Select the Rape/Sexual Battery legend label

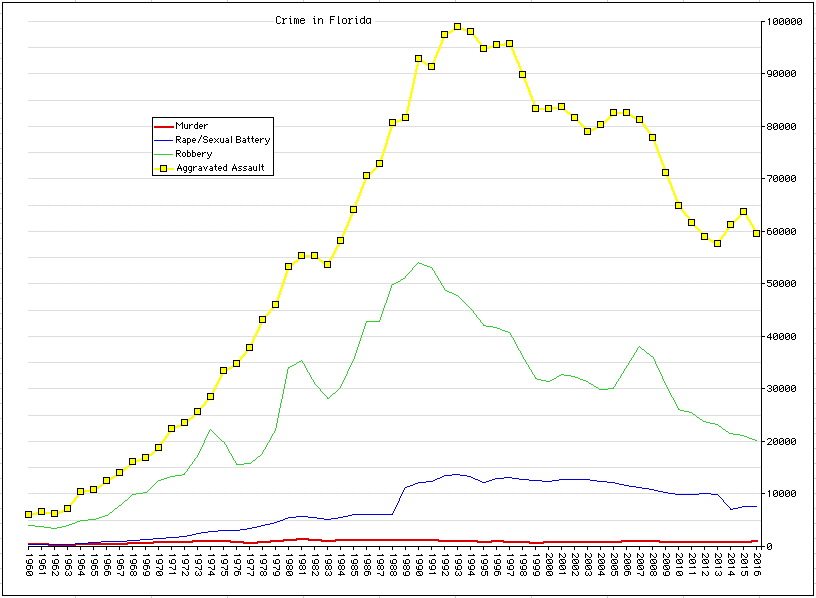point(222,140)
